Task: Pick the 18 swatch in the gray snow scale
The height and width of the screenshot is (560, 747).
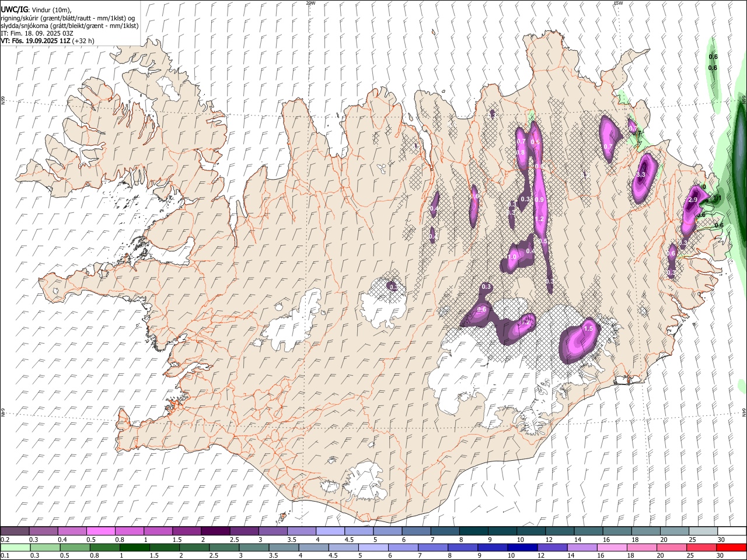Action: (x=645, y=531)
